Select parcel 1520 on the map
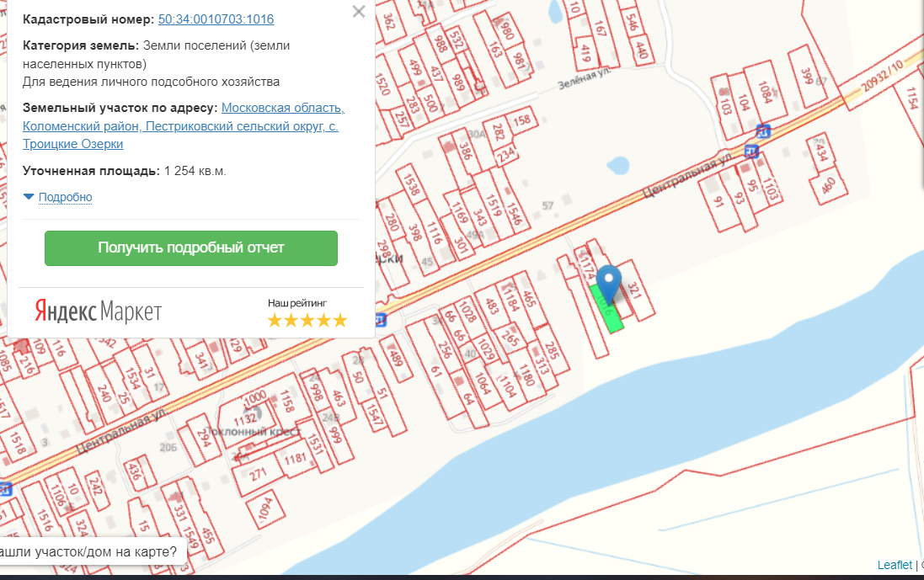Viewport: 924px width, 580px height. pos(383,84)
